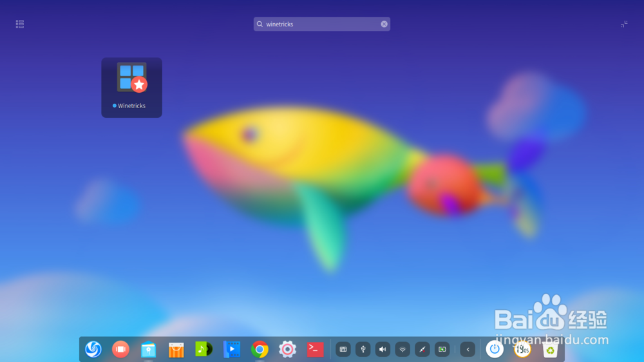Image resolution: width=644 pixels, height=362 pixels.
Task: Open onscreen keyboard tray icon
Action: (x=343, y=349)
